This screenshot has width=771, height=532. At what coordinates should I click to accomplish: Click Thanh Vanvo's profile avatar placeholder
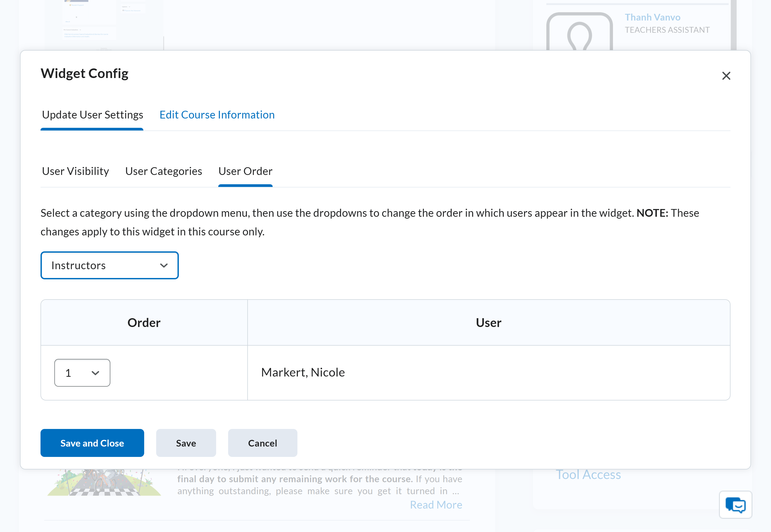[579, 32]
